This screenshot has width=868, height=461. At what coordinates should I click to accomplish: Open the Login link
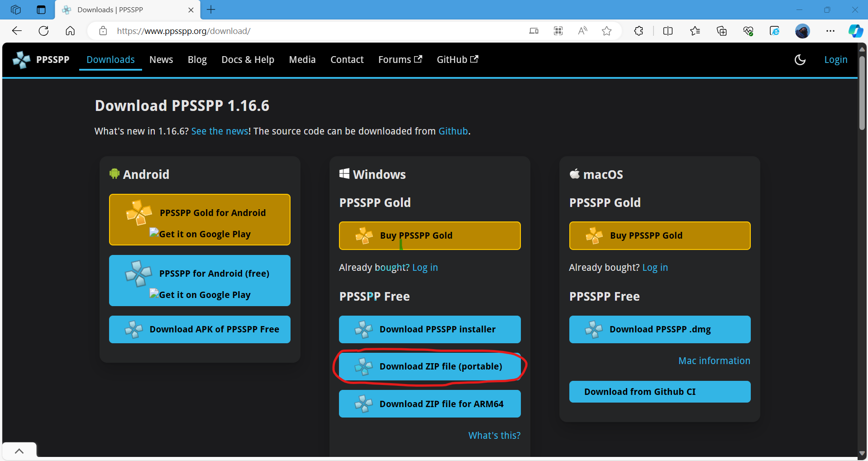click(x=835, y=60)
